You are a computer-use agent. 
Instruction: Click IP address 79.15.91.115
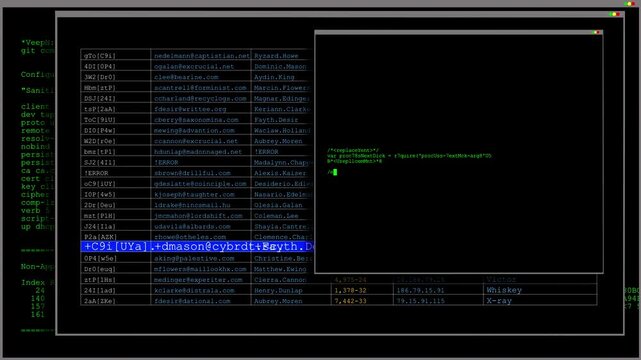click(420, 301)
